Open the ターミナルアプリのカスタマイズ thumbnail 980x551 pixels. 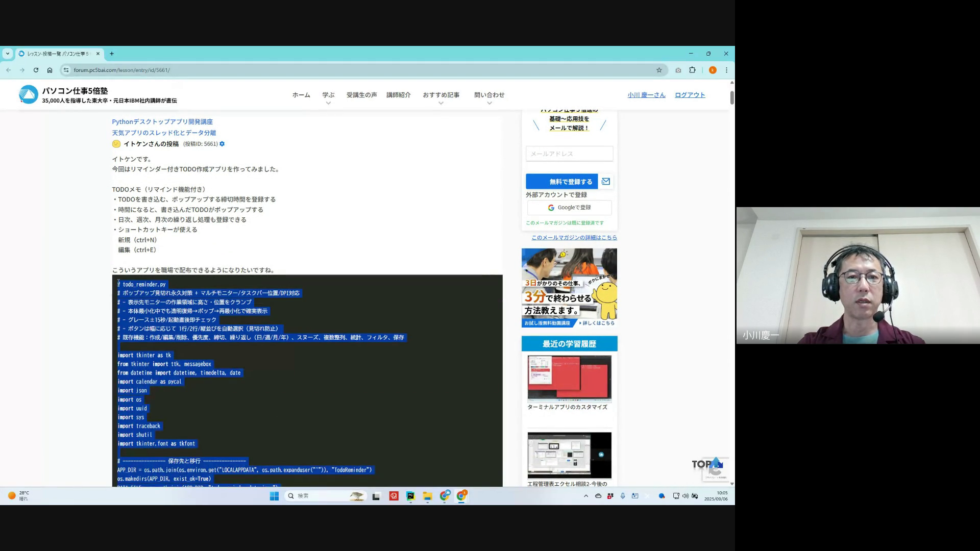tap(569, 379)
